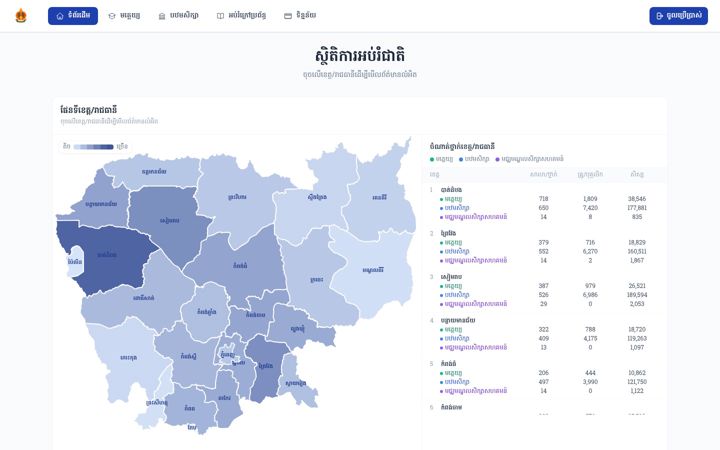Click the blue Login button at top right
The height and width of the screenshot is (450, 720).
(x=678, y=16)
